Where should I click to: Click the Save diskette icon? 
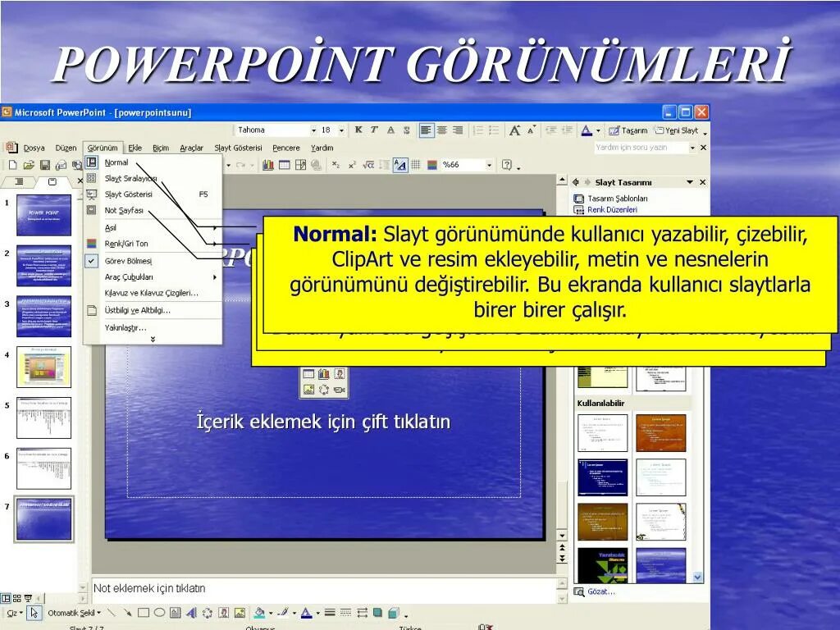[45, 165]
